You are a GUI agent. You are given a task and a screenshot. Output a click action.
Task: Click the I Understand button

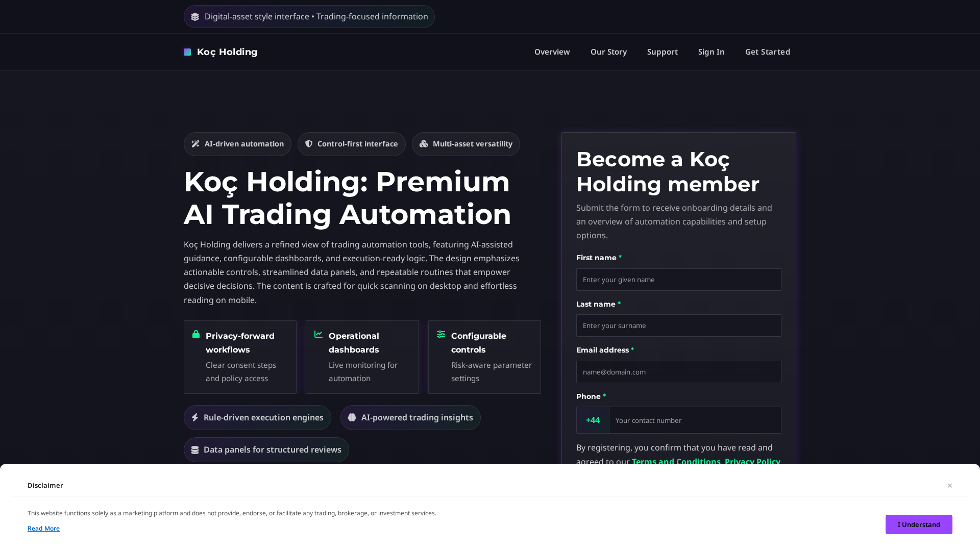[919, 524]
